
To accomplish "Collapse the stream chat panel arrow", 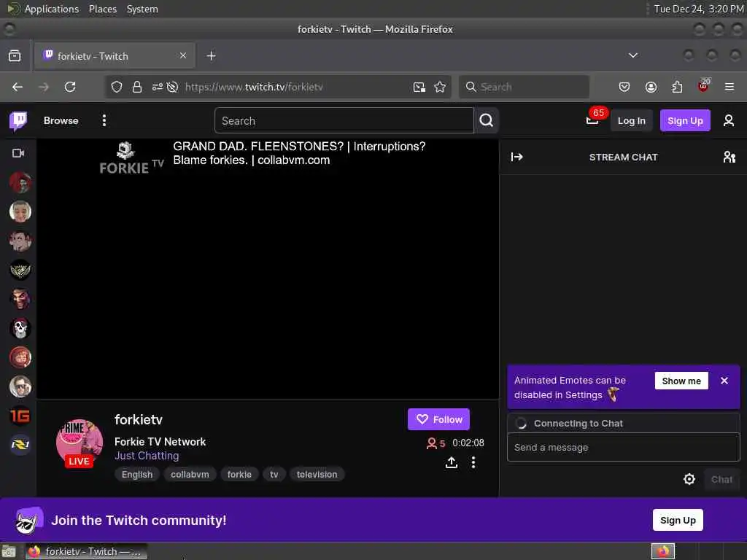I will click(x=517, y=157).
